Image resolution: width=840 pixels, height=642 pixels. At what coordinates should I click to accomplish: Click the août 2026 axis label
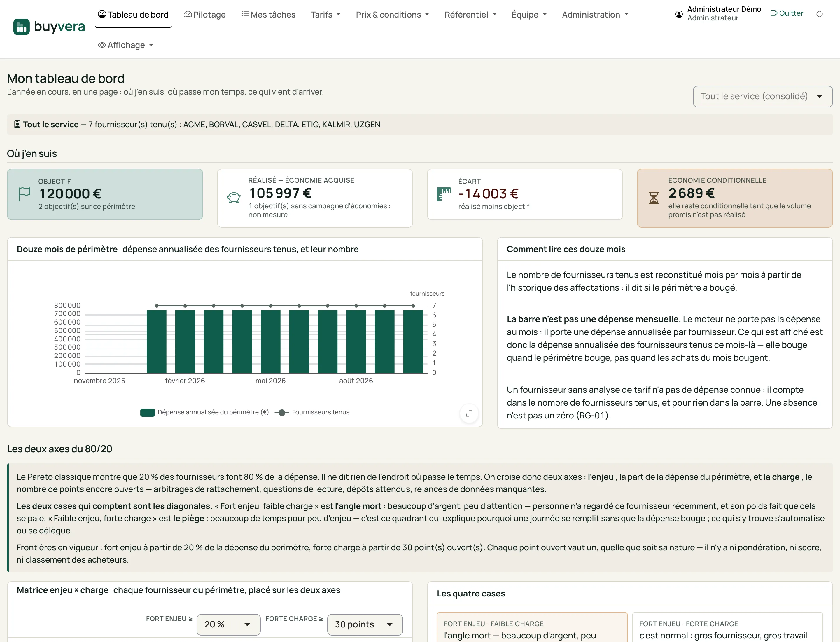tap(356, 381)
